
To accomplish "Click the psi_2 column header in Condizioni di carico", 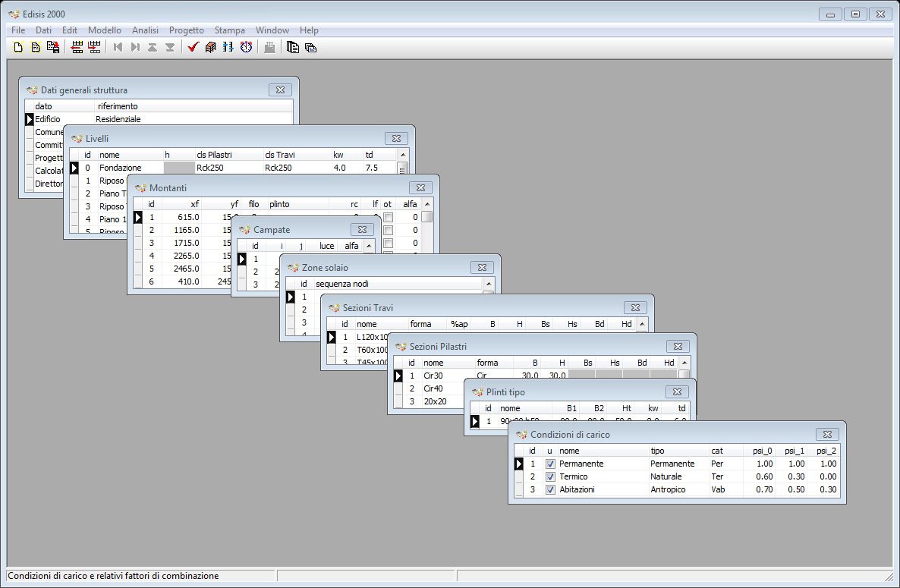I will pos(824,451).
